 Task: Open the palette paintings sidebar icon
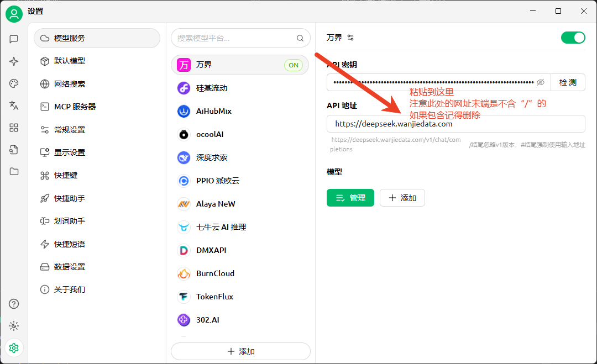[14, 83]
